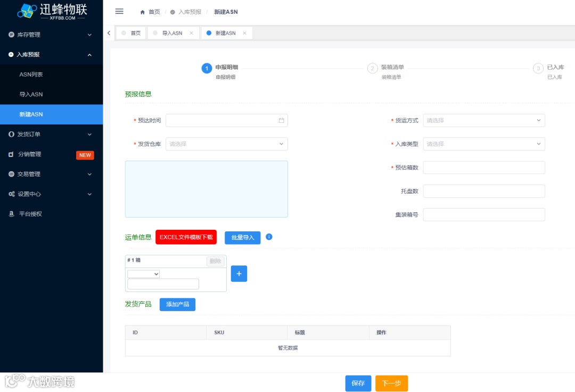Click the blue info icon beside 批量导入
The image size is (575, 392).
269,237
